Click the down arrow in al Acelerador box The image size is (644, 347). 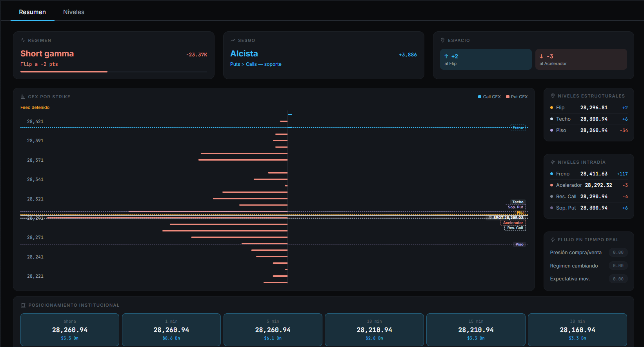pyautogui.click(x=542, y=56)
